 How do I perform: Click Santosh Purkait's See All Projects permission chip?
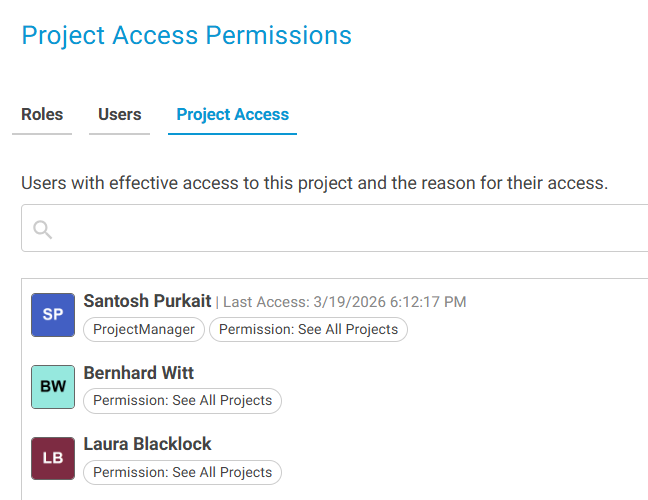309,330
